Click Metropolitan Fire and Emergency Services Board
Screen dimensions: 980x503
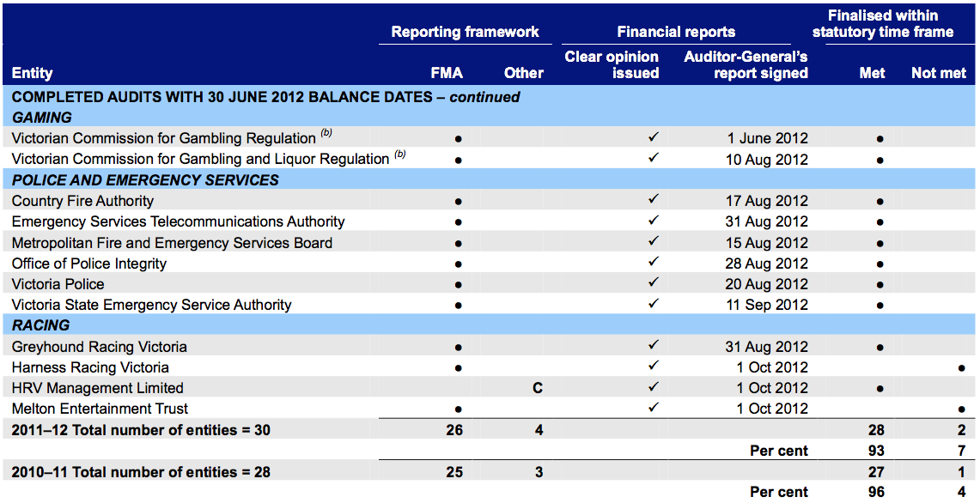(x=172, y=243)
